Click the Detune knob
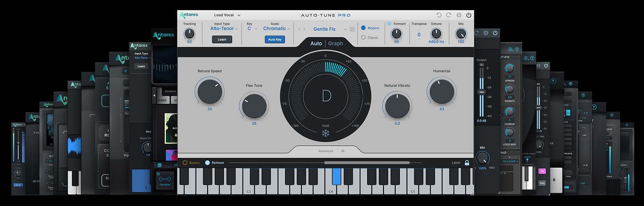The height and width of the screenshot is (206, 644). [436, 33]
